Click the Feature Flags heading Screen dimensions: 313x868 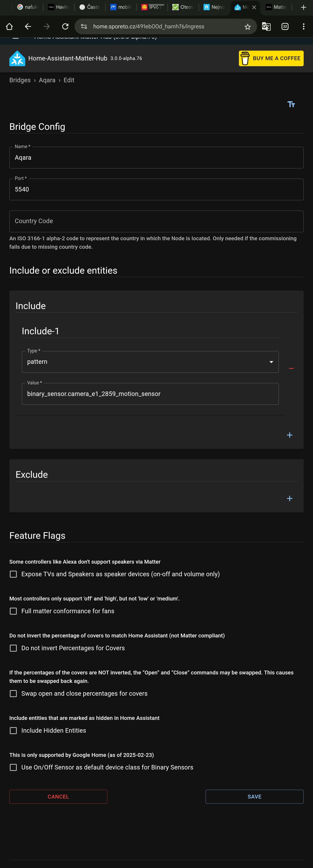[x=37, y=536]
